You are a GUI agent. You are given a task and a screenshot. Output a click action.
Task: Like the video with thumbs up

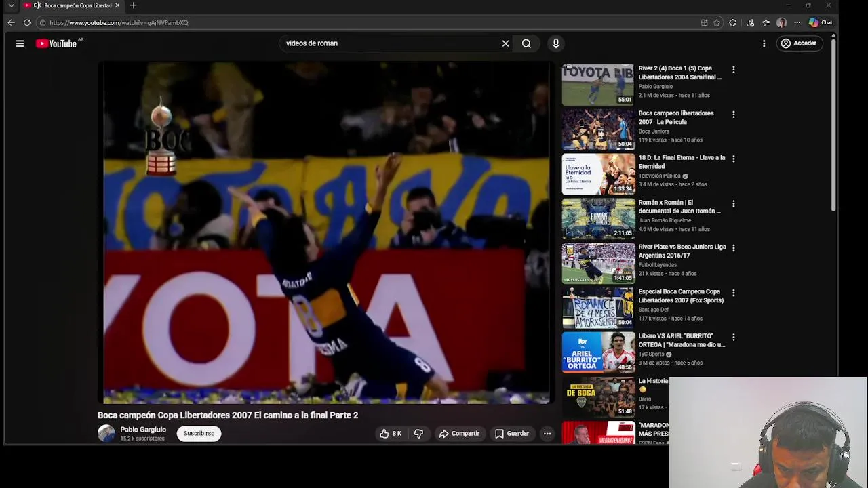391,434
